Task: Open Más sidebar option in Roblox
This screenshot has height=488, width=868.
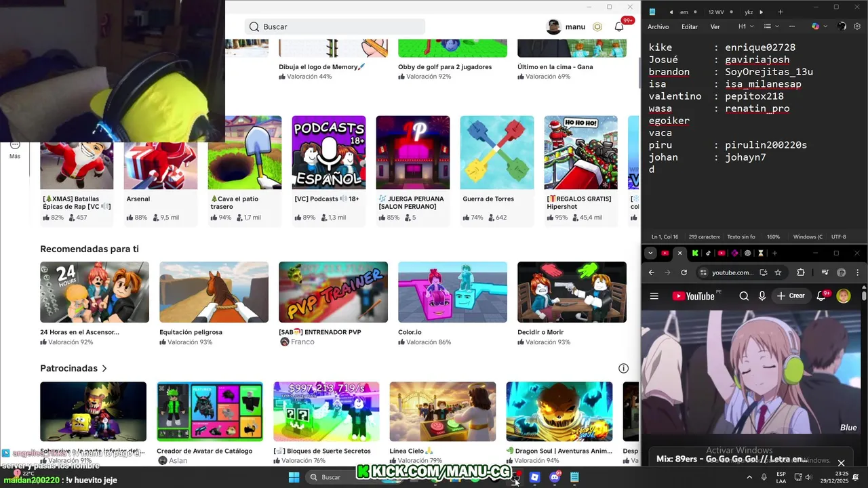Action: 15,150
